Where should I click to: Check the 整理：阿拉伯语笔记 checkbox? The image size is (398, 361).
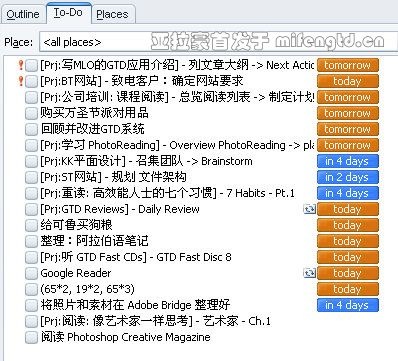click(31, 241)
